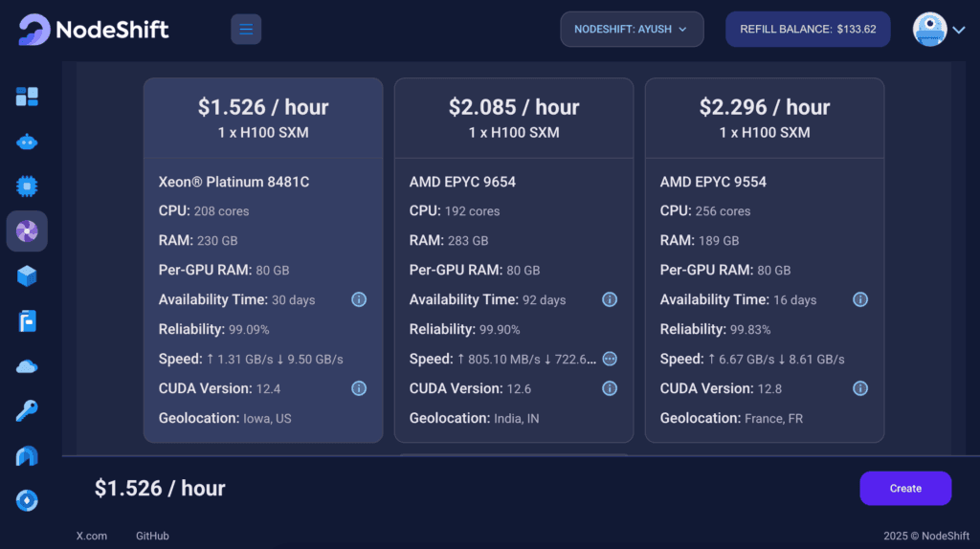980x549 pixels.
Task: Click Availability Time info icon on Xeon card
Action: click(x=359, y=299)
